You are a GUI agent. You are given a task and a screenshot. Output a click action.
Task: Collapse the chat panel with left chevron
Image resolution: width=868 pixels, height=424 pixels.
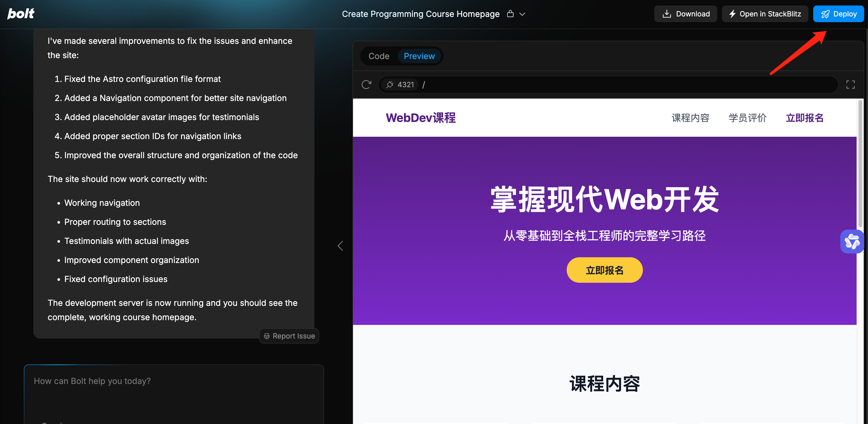(x=340, y=246)
